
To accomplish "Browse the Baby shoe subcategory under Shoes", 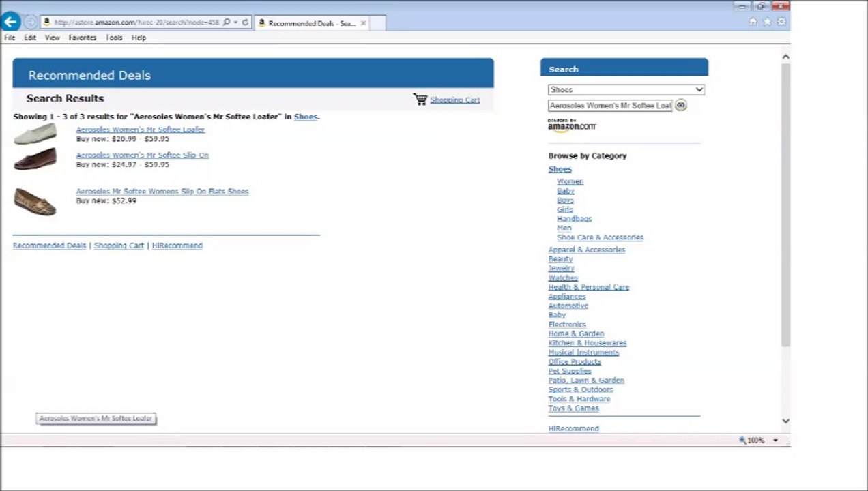I will (566, 192).
